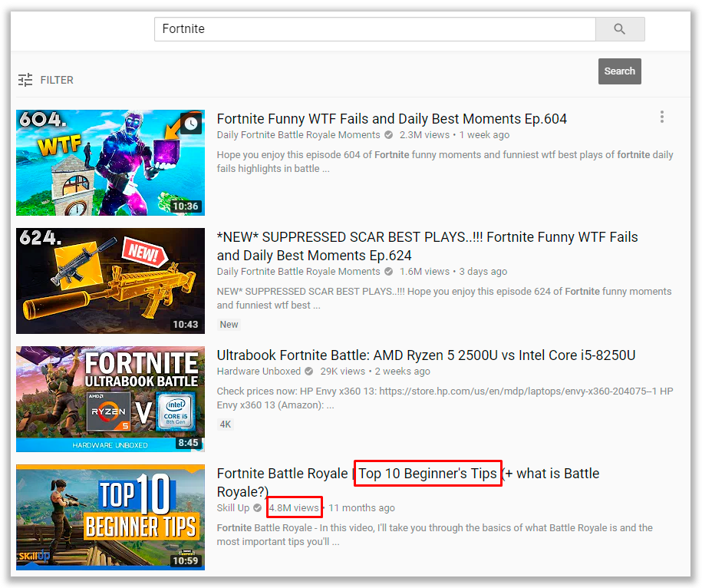Screen dimensions: 702x588
Task: Click the filter sliders icon
Action: pyautogui.click(x=25, y=80)
